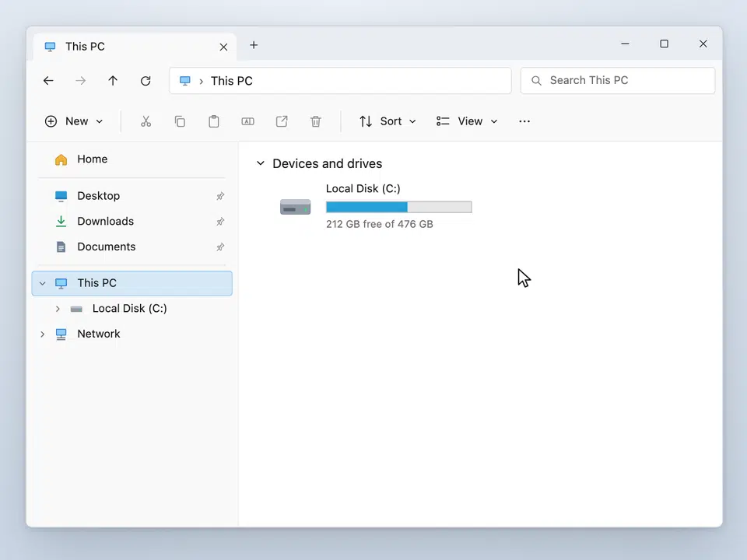747x560 pixels.
Task: Open the See more ellipsis menu
Action: click(x=524, y=121)
